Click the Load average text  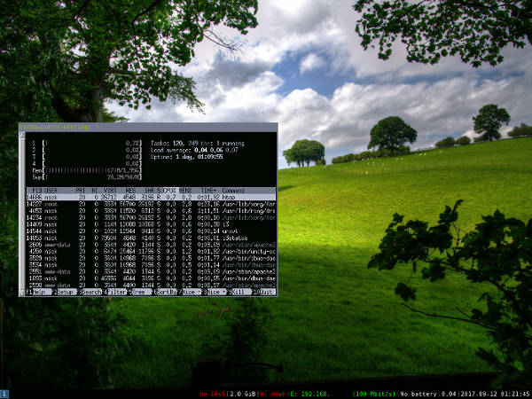194,151
